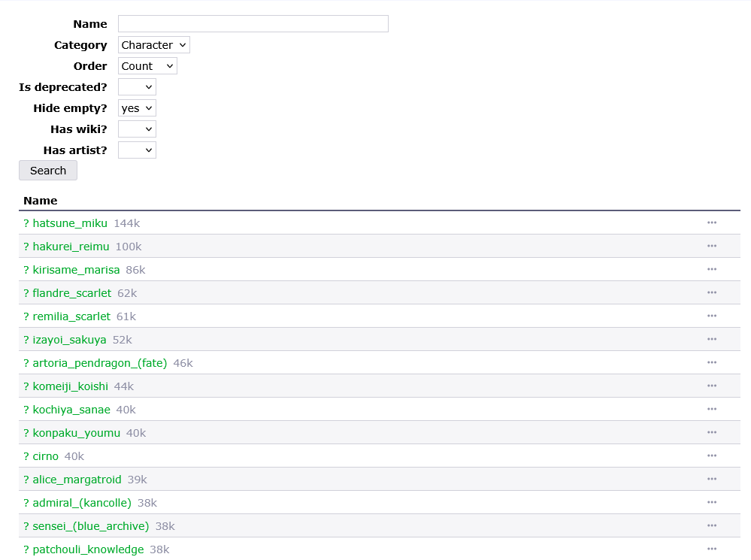Open wiki question mark beside alice_margatroid
This screenshot has height=560, width=751.
coord(26,480)
